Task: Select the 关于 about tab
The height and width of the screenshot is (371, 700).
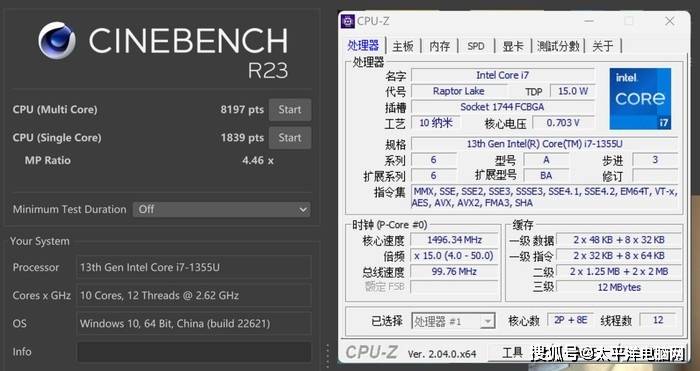Action: 603,46
